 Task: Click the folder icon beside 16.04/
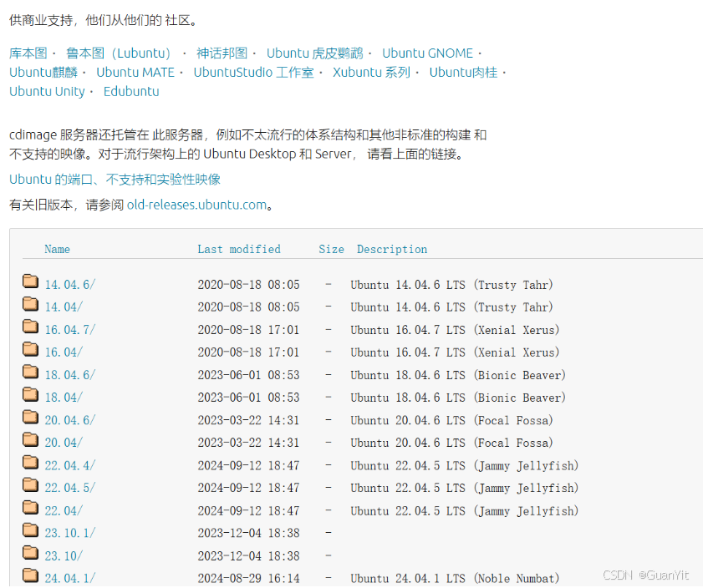30,349
